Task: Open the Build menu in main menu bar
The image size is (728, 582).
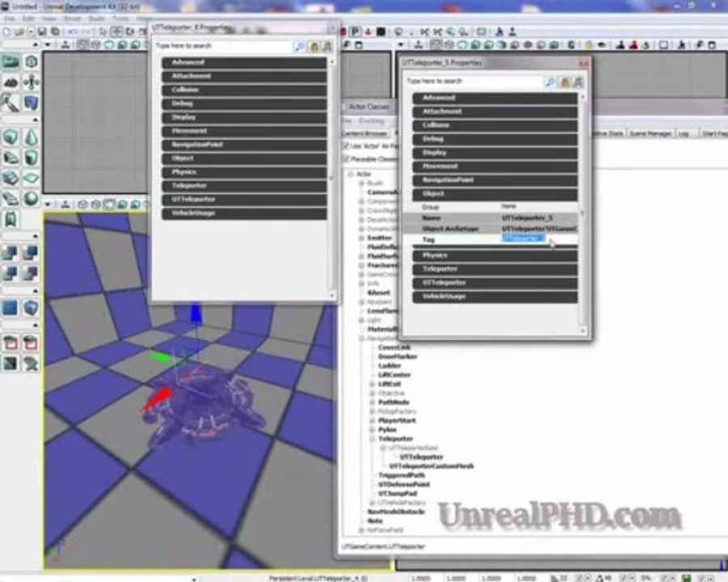Action: 96,19
